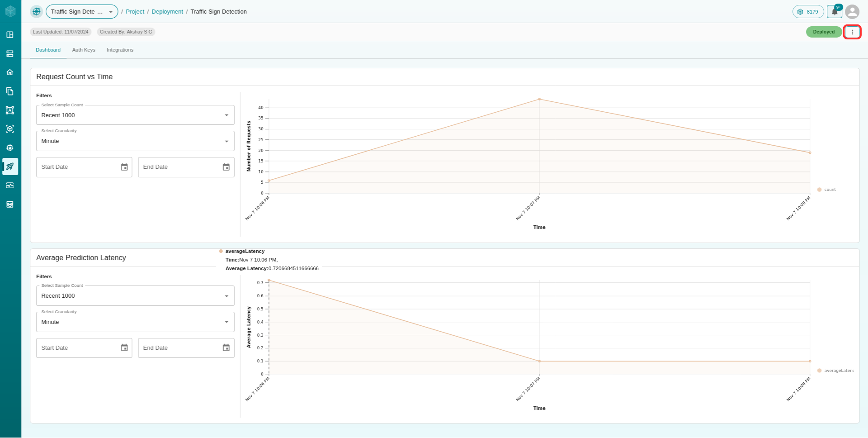Switch to the Integrations tab

click(x=120, y=50)
